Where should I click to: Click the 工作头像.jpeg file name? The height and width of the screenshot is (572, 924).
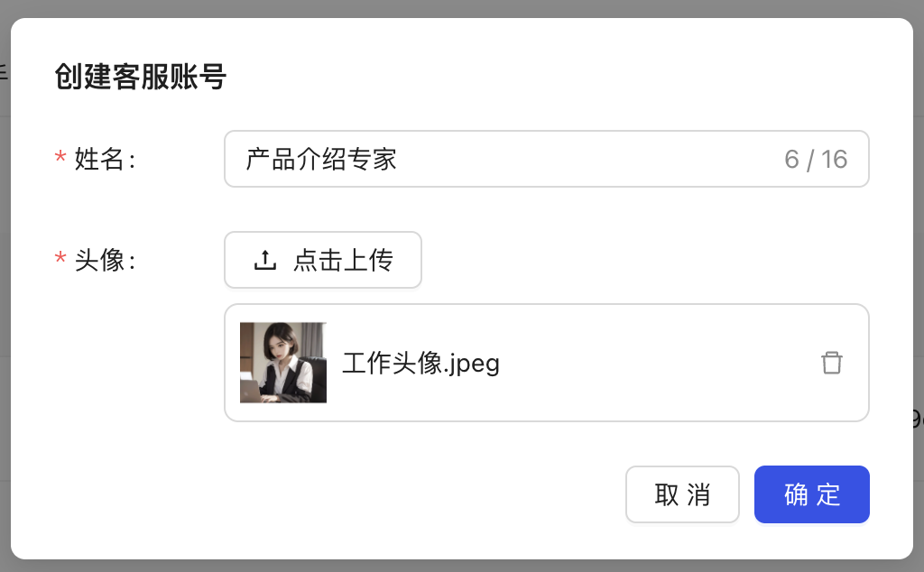(420, 364)
